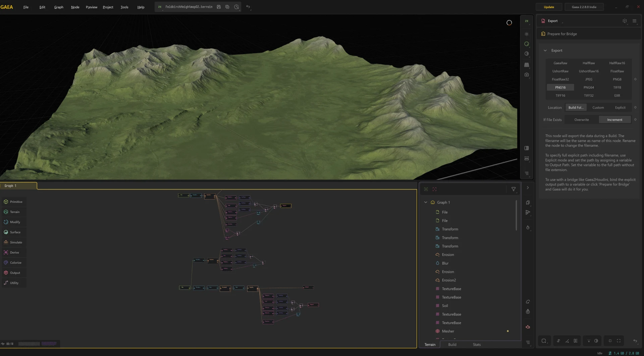
Task: Select PNG16 export format
Action: pos(560,88)
